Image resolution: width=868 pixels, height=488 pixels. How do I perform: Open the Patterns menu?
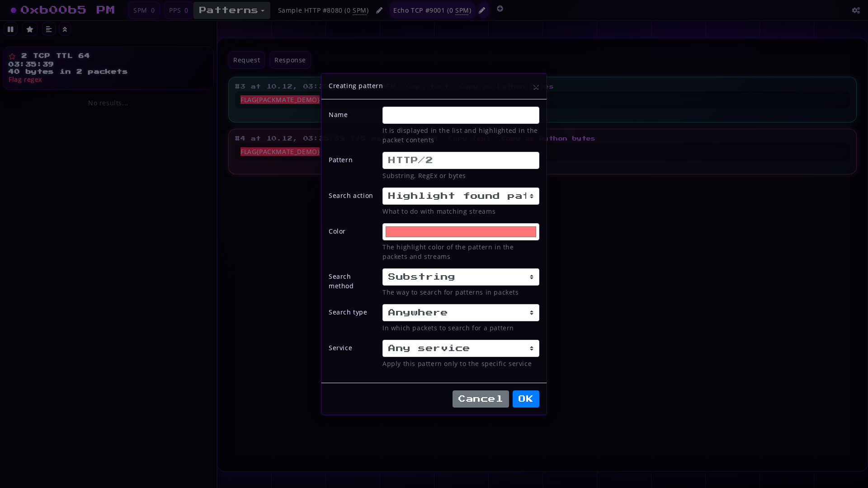(x=231, y=10)
